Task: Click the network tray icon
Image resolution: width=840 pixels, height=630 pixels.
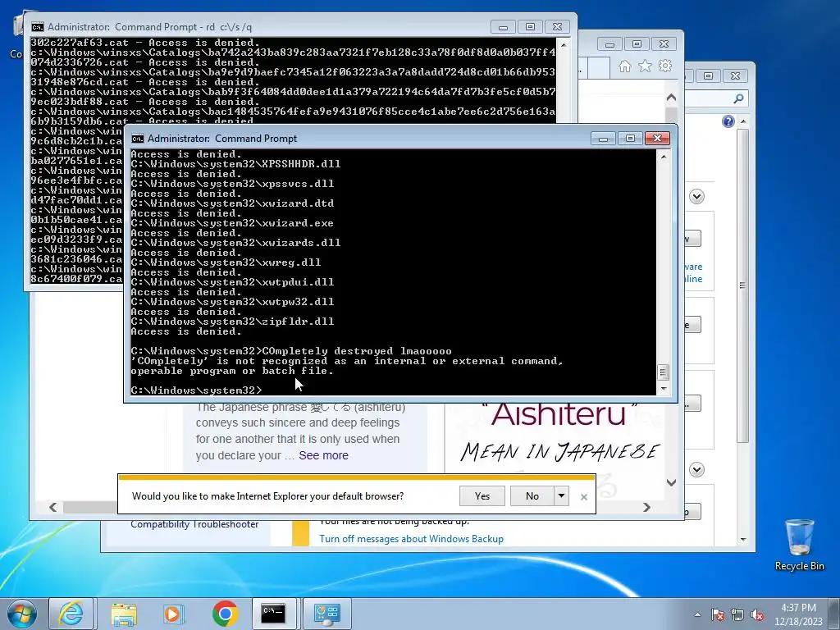Action: pos(737,614)
